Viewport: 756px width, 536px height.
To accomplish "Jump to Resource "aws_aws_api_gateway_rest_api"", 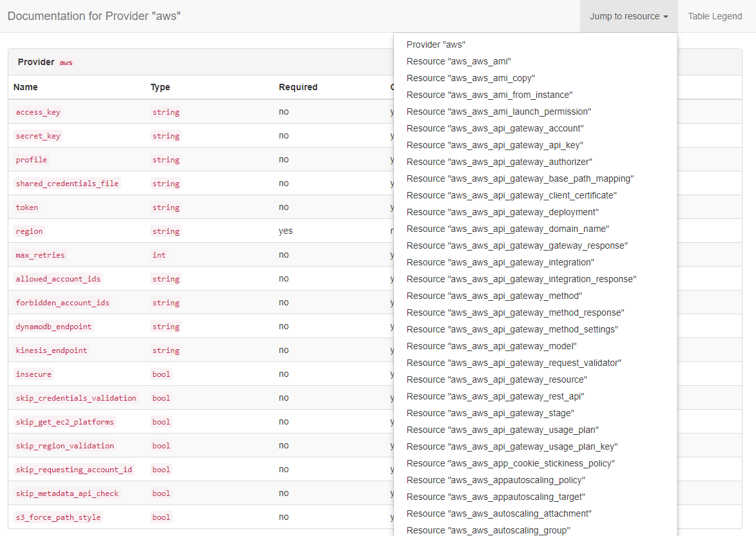I will click(535, 396).
